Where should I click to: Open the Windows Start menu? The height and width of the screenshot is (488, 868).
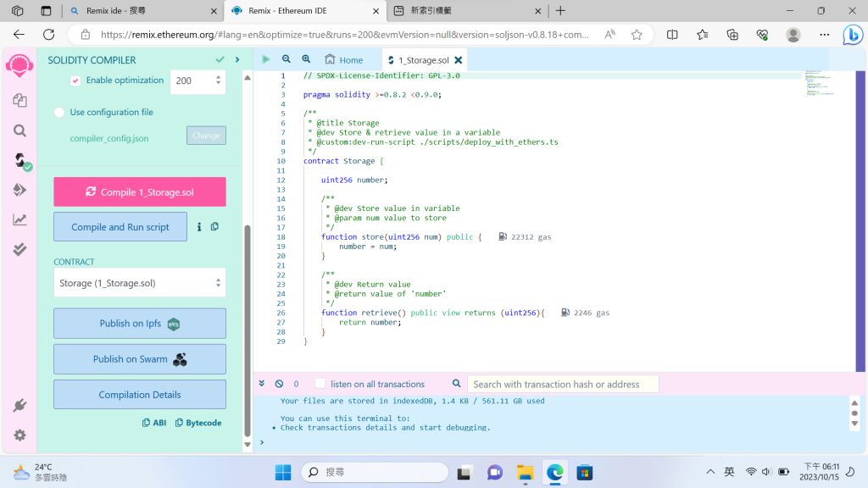coord(283,473)
